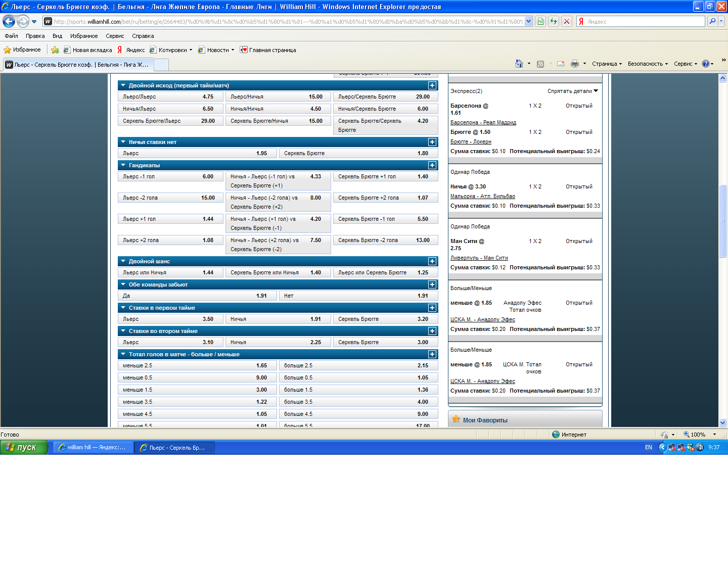Stop loading with the red X icon
Screen dimensions: 728x573
[567, 21]
